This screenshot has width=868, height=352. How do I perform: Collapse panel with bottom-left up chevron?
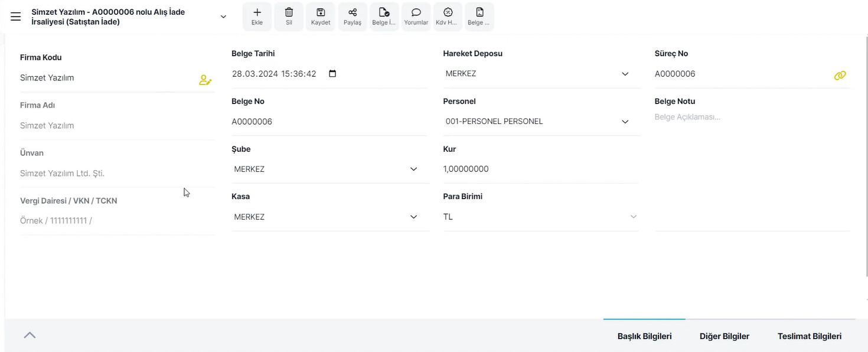coord(30,335)
